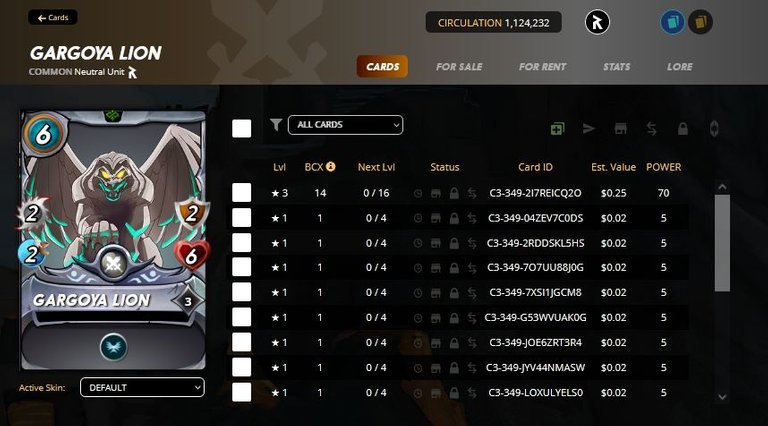Viewport: 768px width, 426px height.
Task: Click the blue regular foil cards icon
Action: (x=672, y=23)
